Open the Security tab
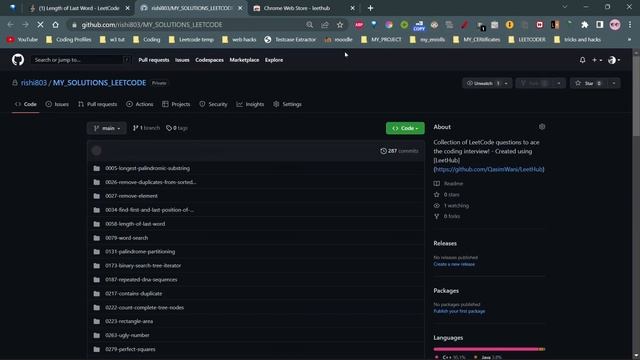This screenshot has height=360, width=640. point(213,104)
